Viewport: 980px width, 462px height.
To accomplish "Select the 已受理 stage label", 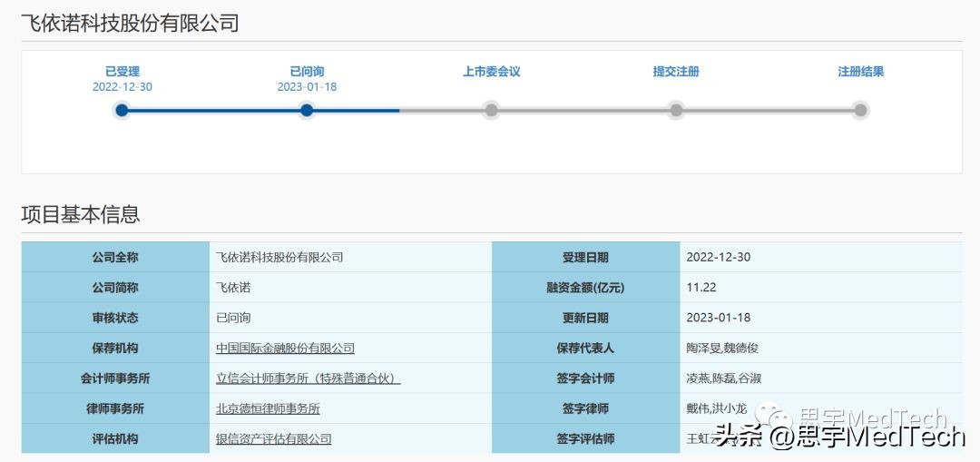I will coord(122,72).
